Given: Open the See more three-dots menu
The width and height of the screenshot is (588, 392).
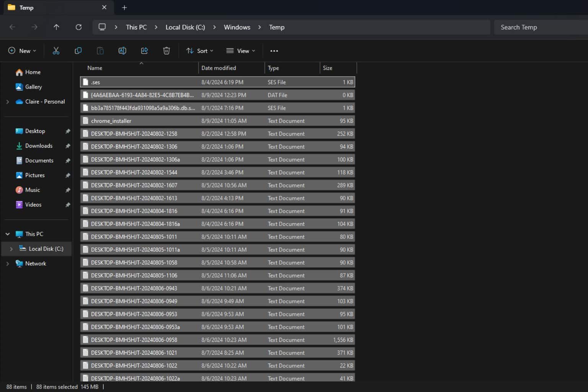Looking at the screenshot, I should coord(274,51).
